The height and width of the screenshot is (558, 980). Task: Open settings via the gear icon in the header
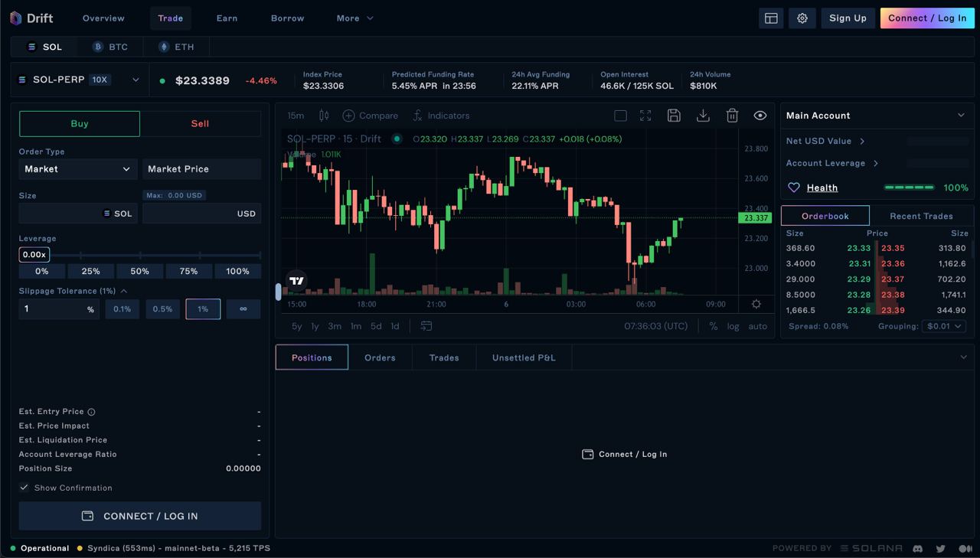[x=802, y=18]
